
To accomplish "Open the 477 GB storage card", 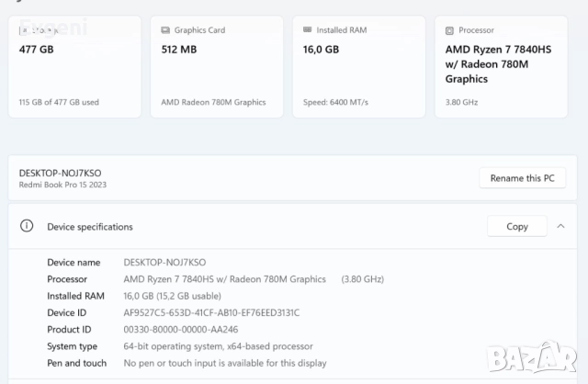I will (74, 67).
